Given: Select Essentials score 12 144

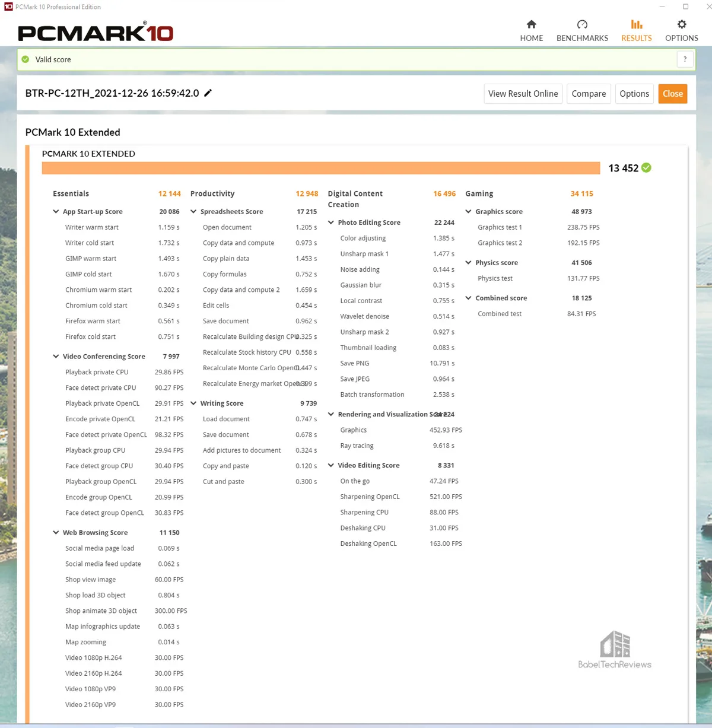Looking at the screenshot, I should tap(170, 194).
